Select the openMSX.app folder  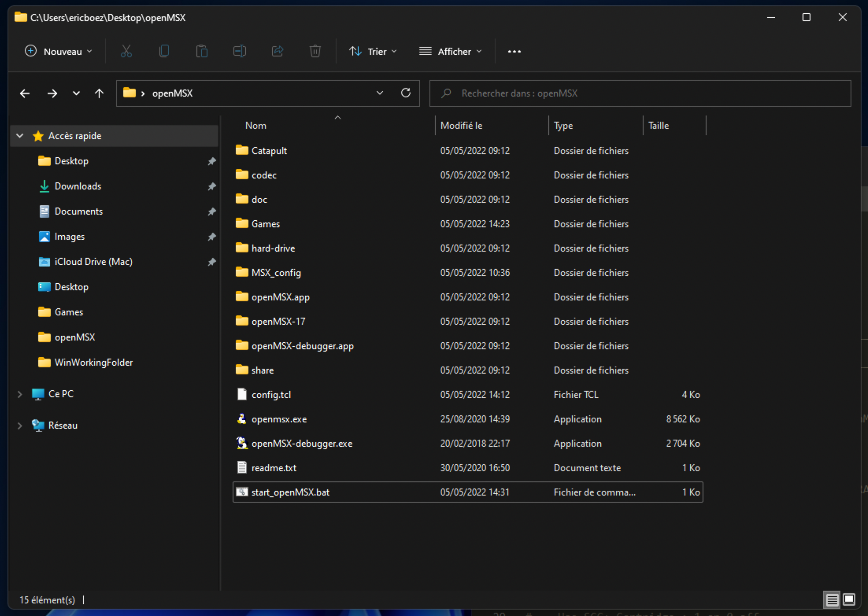[x=468, y=297]
